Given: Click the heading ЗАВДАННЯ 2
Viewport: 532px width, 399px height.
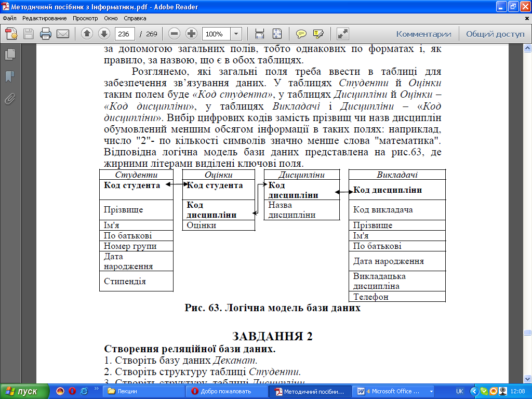Looking at the screenshot, I should (x=272, y=336).
